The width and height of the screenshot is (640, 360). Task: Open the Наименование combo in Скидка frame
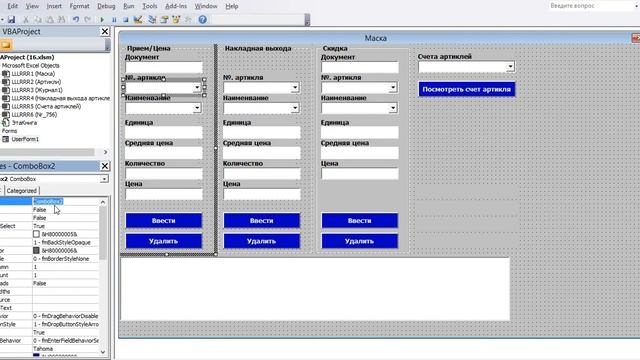pos(393,108)
